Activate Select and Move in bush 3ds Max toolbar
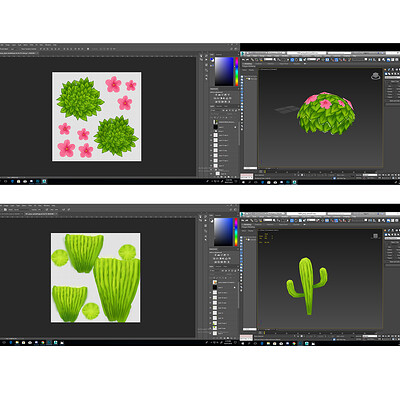This screenshot has height=400, width=400. 292,60
